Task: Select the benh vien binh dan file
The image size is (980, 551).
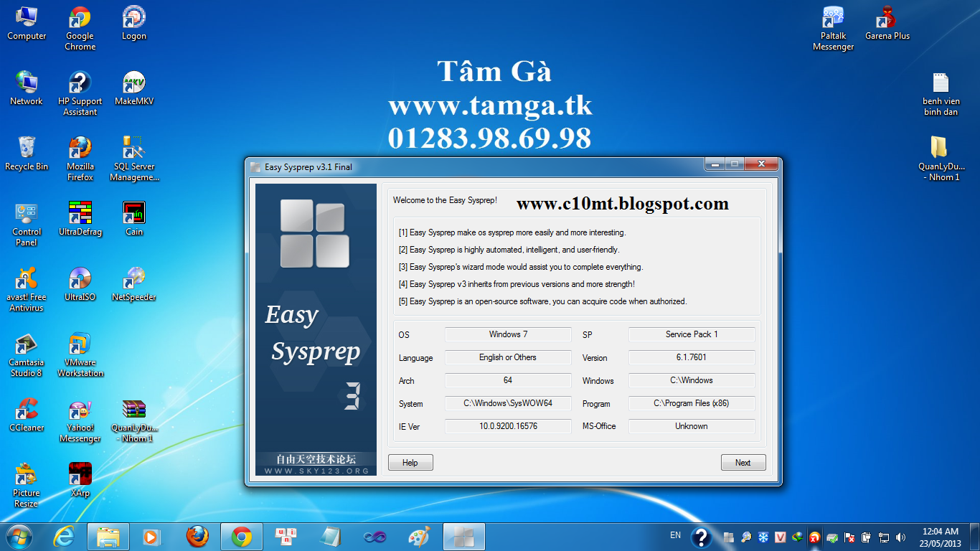Action: pyautogui.click(x=941, y=94)
